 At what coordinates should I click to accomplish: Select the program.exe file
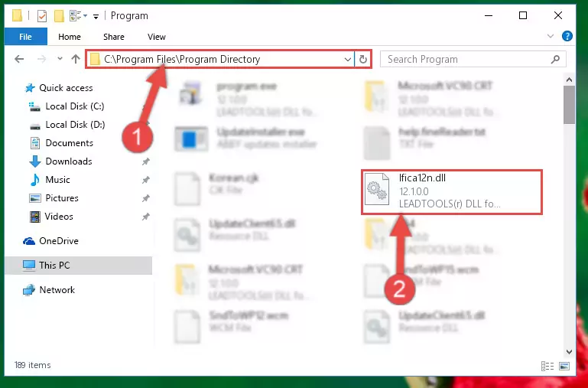(247, 99)
